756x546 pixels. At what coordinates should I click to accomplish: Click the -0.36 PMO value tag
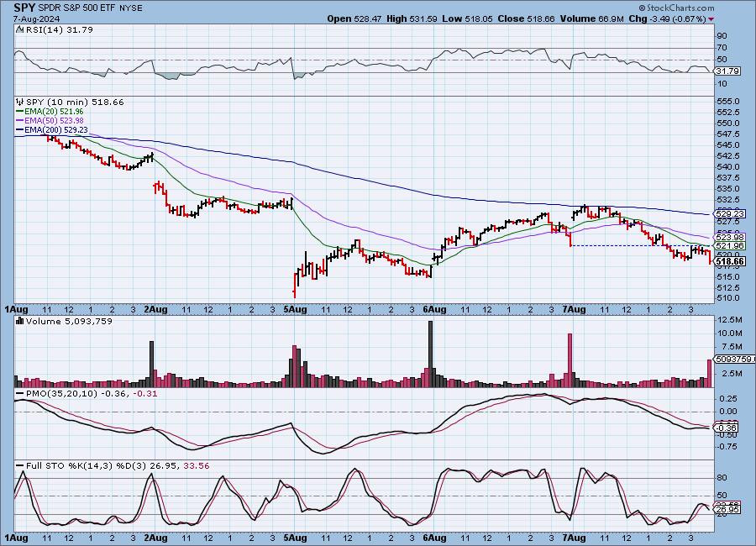point(727,428)
